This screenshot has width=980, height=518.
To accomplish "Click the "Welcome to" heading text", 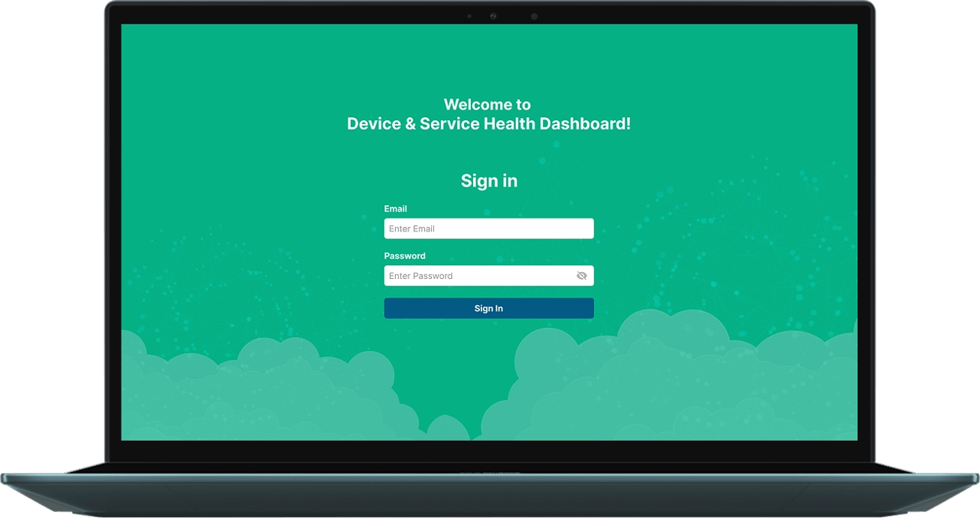I will 487,104.
